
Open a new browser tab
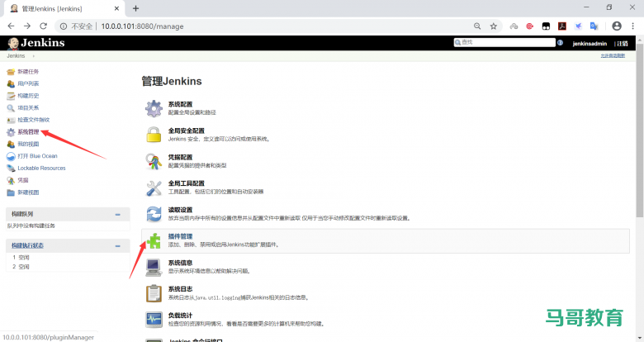click(135, 8)
